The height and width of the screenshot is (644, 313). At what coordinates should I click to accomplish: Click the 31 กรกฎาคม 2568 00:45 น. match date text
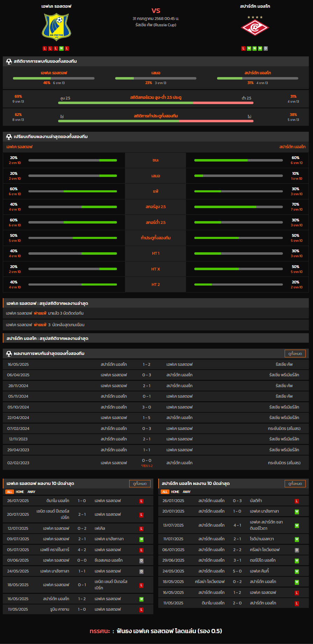[156, 18]
